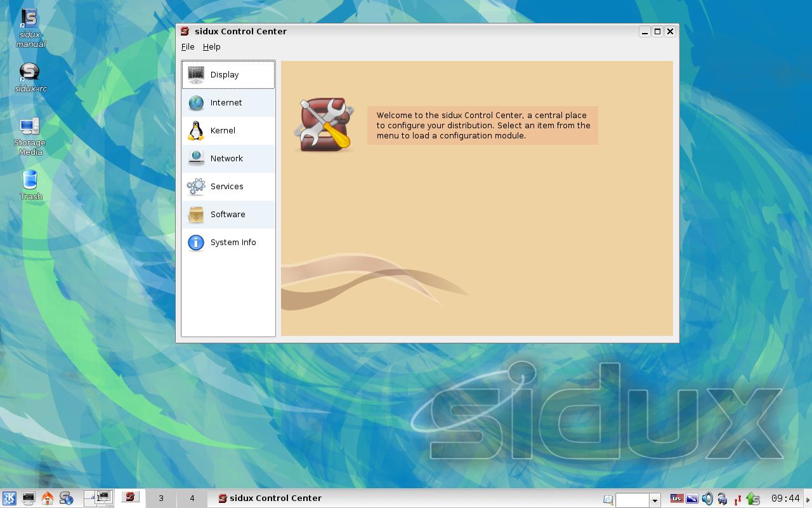
Task: Open the KDE K menu
Action: [x=9, y=498]
